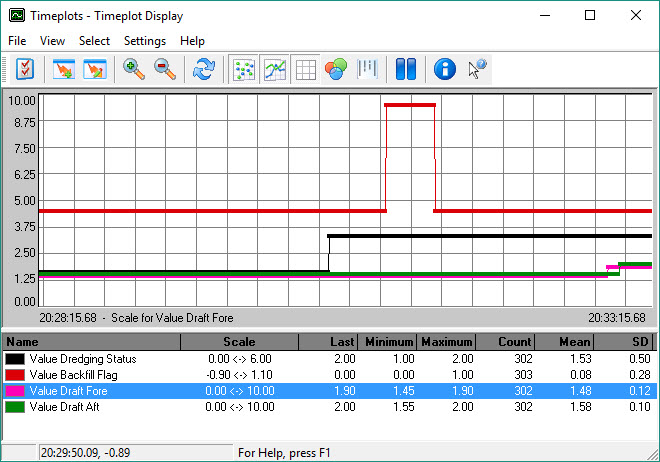Click the black Dredging Status color swatch
Viewport: 660px width, 462px height.
pyautogui.click(x=15, y=359)
